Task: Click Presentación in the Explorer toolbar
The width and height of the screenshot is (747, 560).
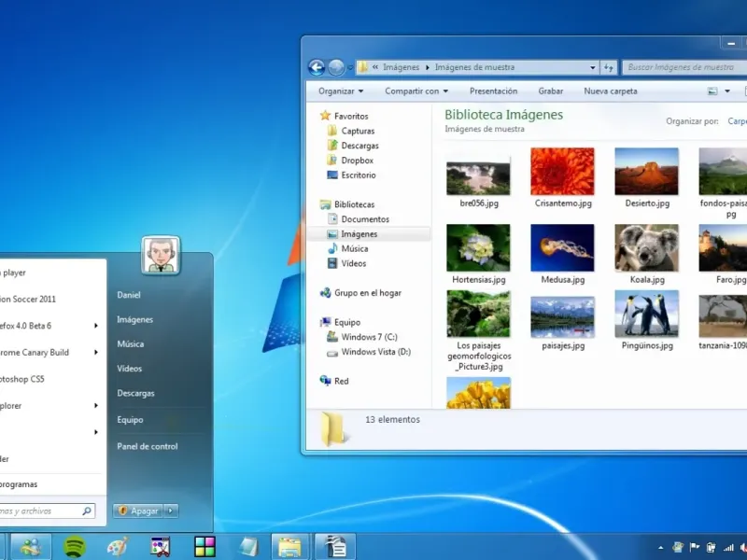Action: coord(493,91)
